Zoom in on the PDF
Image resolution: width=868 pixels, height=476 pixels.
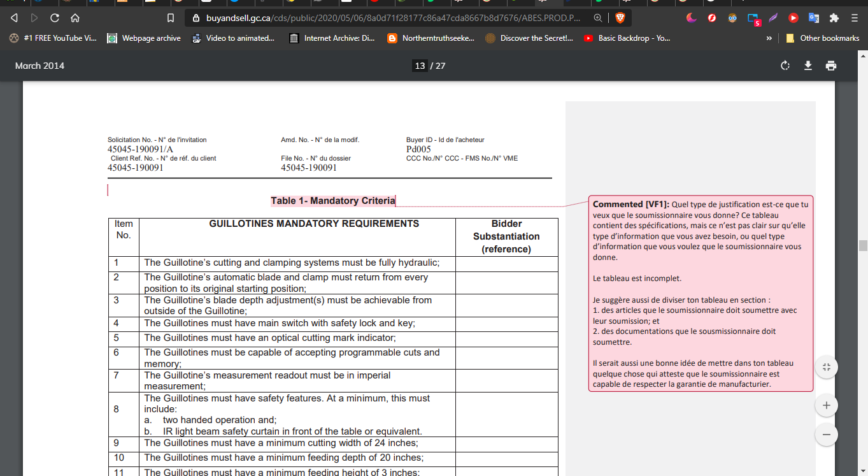click(x=826, y=405)
